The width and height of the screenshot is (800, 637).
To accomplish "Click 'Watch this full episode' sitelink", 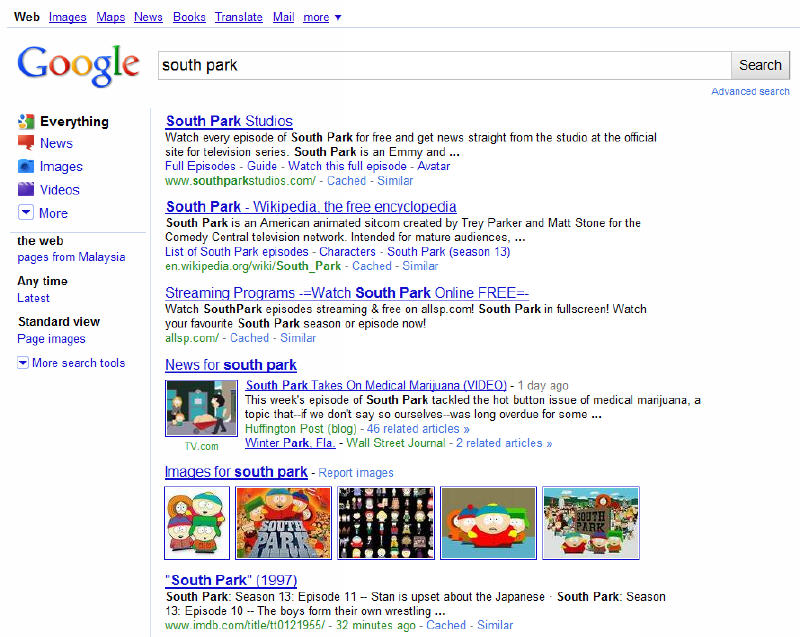I will click(x=347, y=166).
